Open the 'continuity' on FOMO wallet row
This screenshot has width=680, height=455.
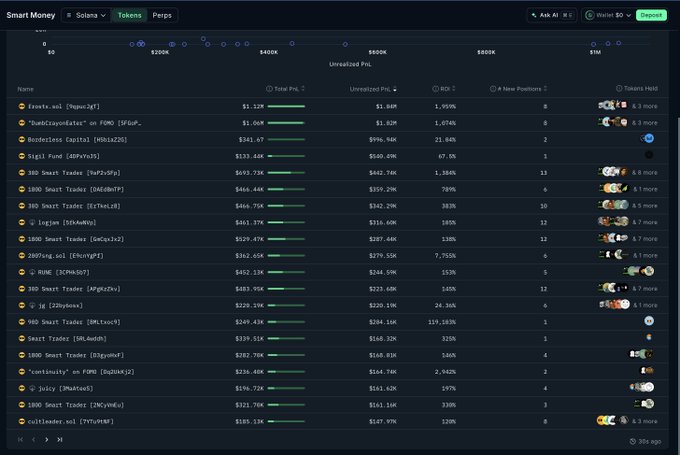coord(337,372)
